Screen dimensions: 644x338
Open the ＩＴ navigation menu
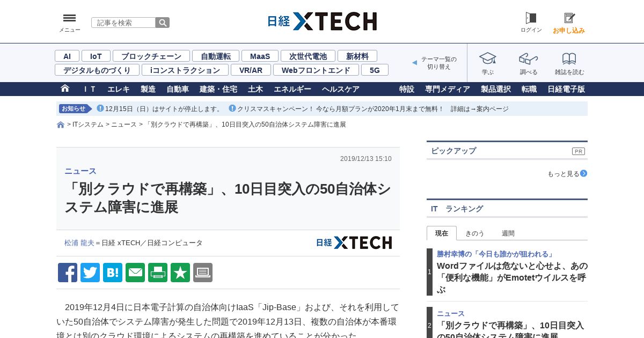90,89
